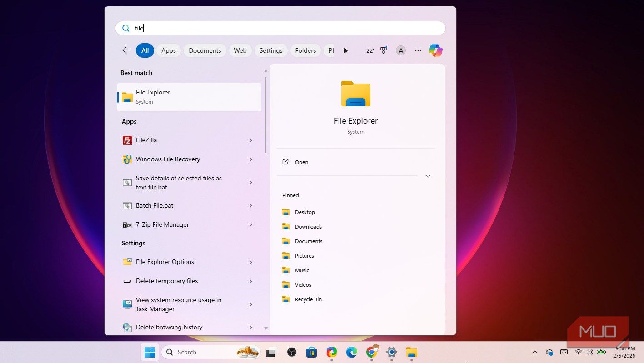This screenshot has height=363, width=644.
Task: Expand 7-Zip File Manager result arrow
Action: (250, 225)
